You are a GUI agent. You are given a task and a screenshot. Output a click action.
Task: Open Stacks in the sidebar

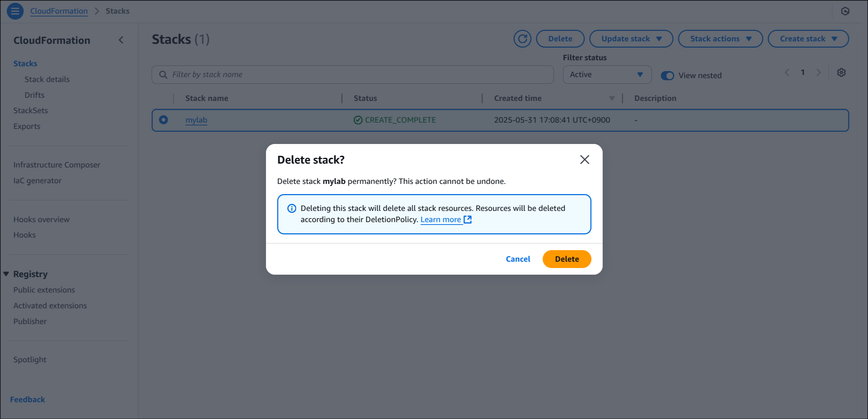pos(25,63)
